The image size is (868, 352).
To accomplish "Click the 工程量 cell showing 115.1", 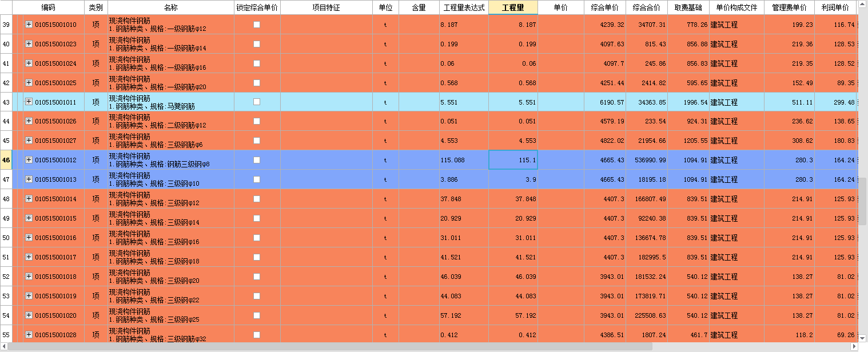I will pos(513,160).
